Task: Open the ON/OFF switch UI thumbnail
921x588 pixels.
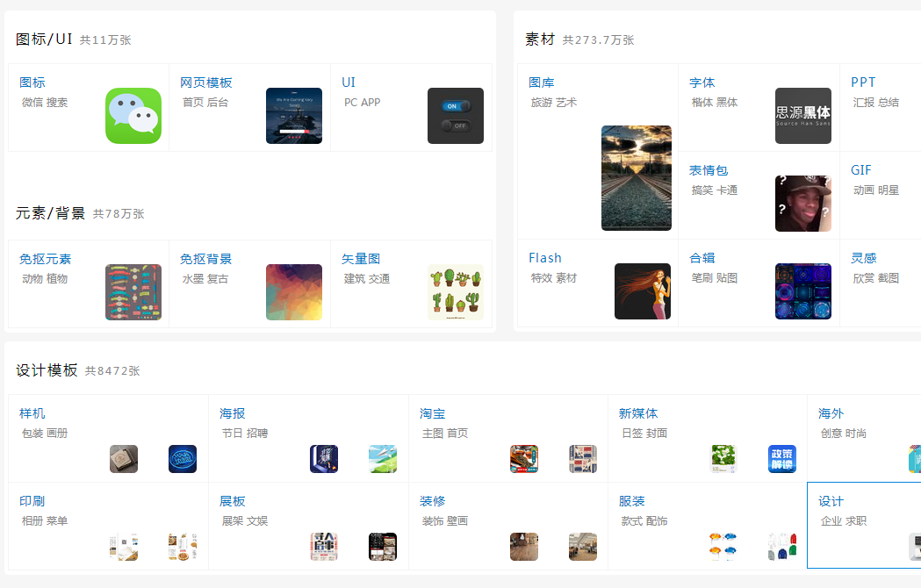Action: tap(455, 116)
